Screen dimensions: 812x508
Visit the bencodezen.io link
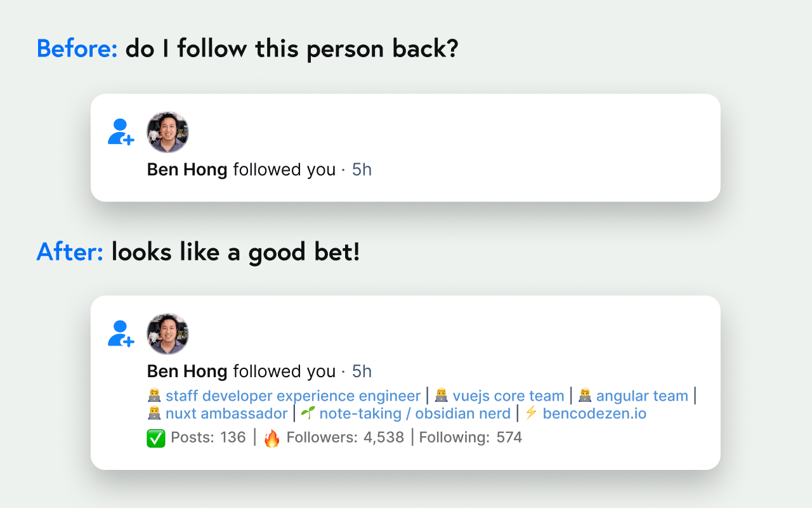pos(594,414)
